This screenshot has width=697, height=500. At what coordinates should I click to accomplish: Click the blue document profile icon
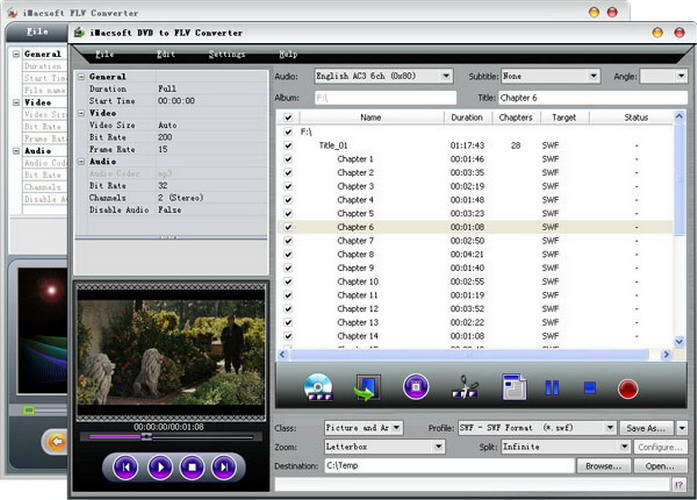(x=514, y=386)
